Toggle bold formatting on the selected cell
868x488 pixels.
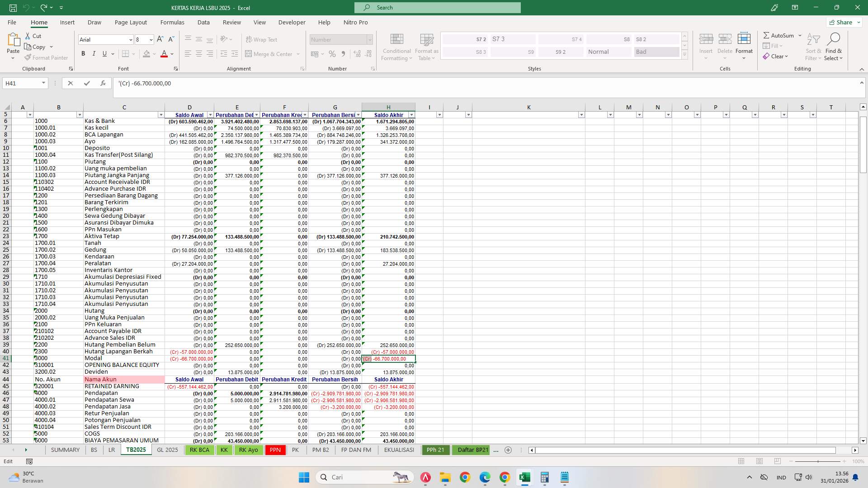point(83,53)
